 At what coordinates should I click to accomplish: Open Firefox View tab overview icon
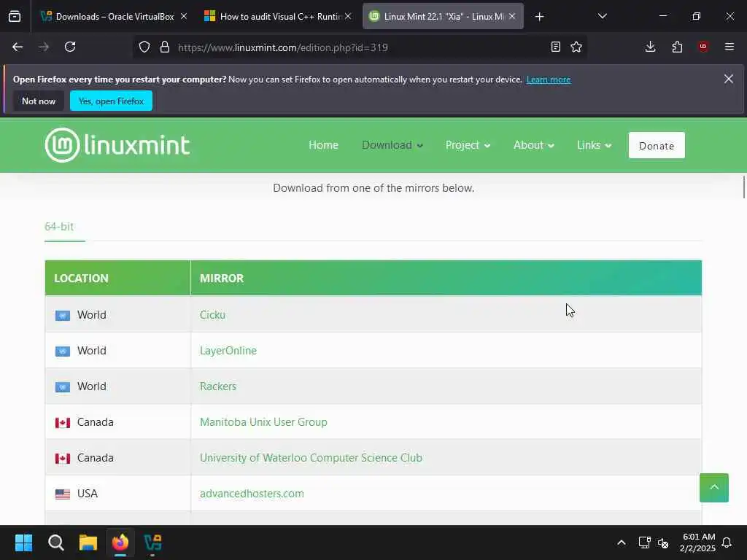pyautogui.click(x=15, y=17)
